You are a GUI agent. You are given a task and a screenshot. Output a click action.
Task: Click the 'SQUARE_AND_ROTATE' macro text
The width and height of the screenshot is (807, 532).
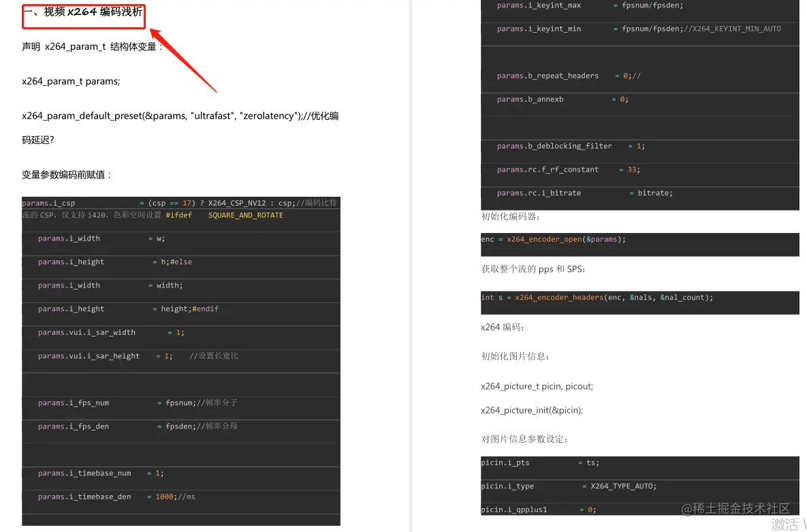click(x=245, y=215)
